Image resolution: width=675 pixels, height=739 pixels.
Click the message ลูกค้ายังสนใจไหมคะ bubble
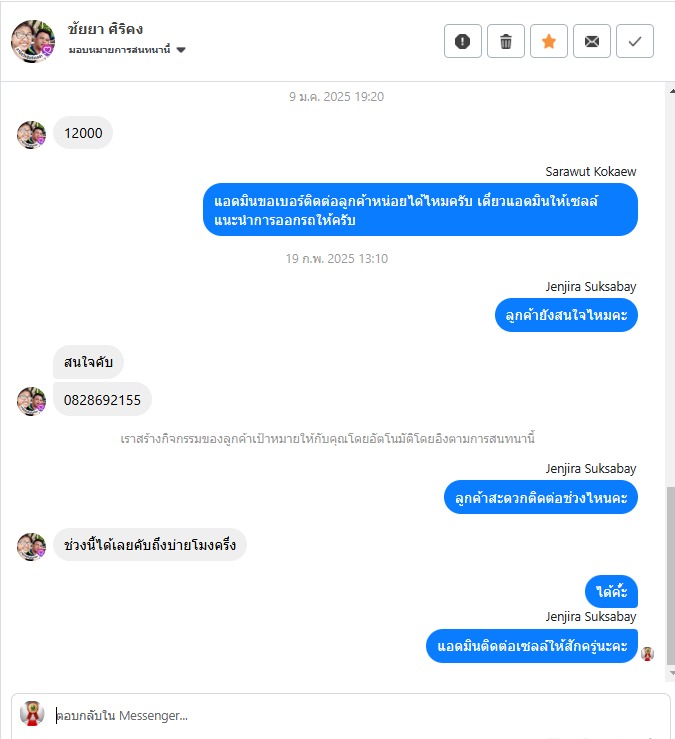tap(566, 315)
